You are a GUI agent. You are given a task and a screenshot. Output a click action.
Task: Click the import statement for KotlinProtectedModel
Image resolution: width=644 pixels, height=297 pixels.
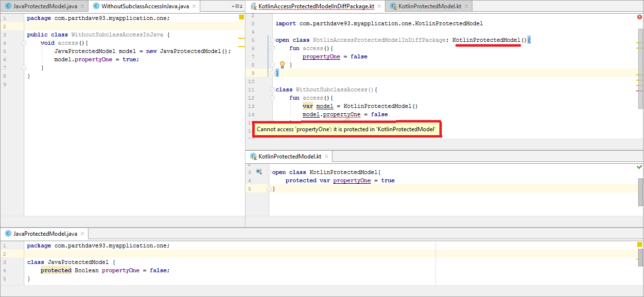tap(379, 23)
